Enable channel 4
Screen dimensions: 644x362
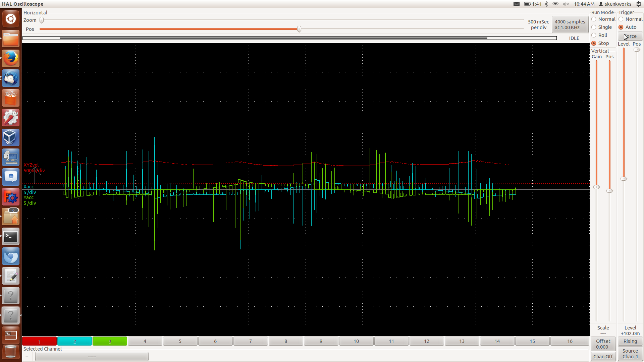coord(145,341)
